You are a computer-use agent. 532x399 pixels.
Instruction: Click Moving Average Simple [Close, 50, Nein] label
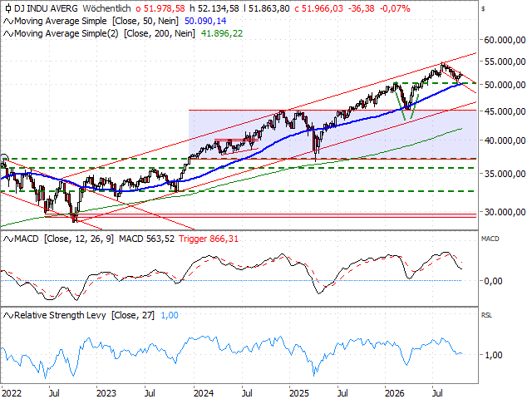96,21
